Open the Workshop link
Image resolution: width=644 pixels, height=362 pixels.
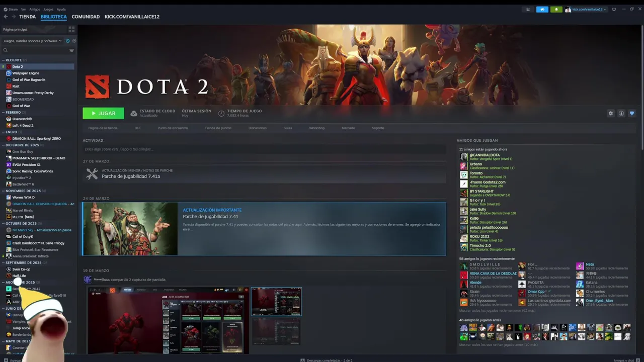pos(316,128)
